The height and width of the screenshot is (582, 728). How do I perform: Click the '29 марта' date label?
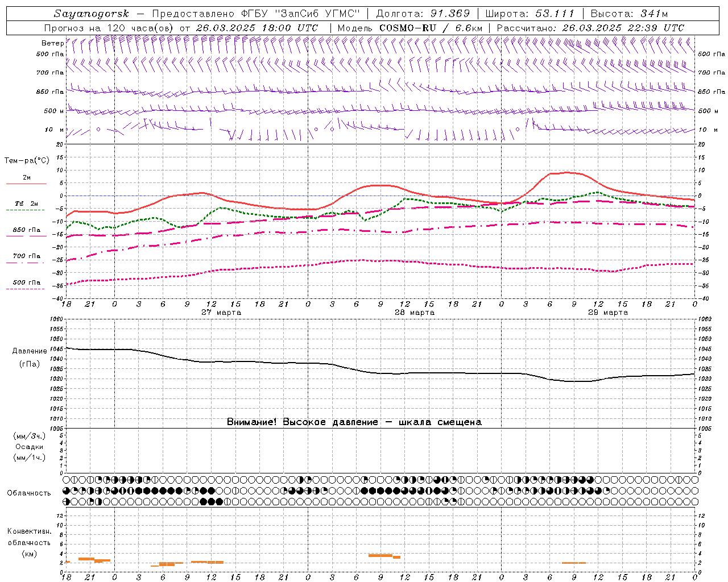coord(608,313)
